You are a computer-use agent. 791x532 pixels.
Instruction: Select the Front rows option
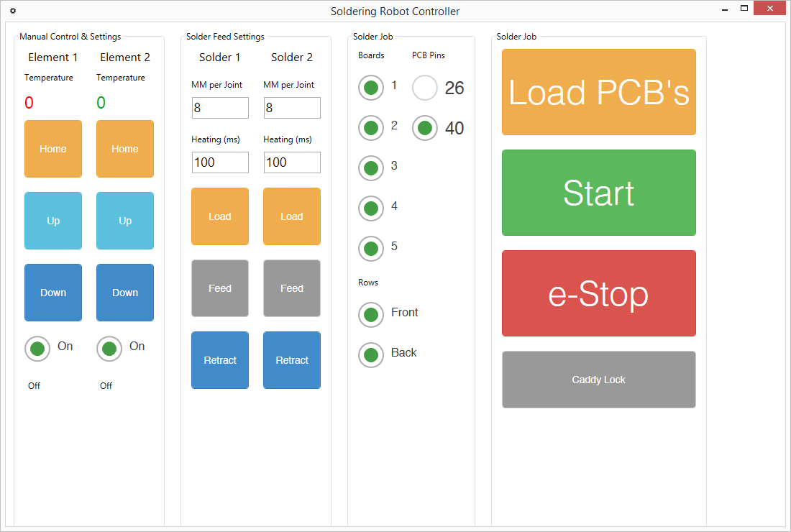click(x=371, y=315)
